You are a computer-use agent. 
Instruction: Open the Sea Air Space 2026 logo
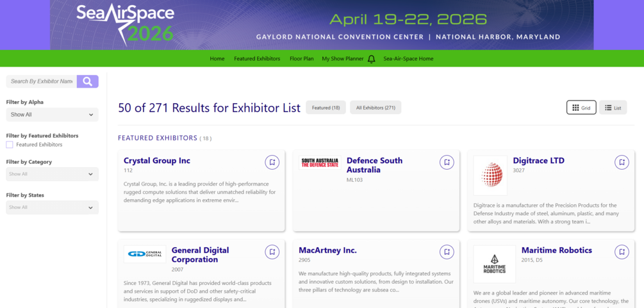point(125,24)
